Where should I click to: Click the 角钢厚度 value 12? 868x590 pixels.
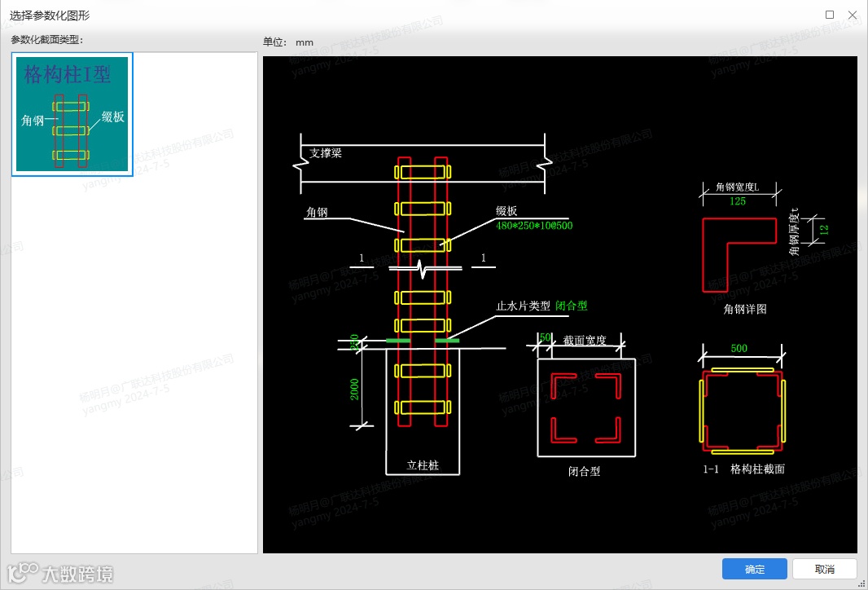tap(824, 229)
